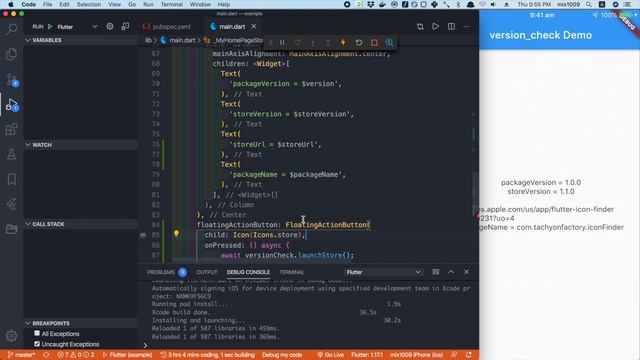Synchronize changes via status bar sync icon
Viewport: 640px width, 360px height.
[x=46, y=355]
